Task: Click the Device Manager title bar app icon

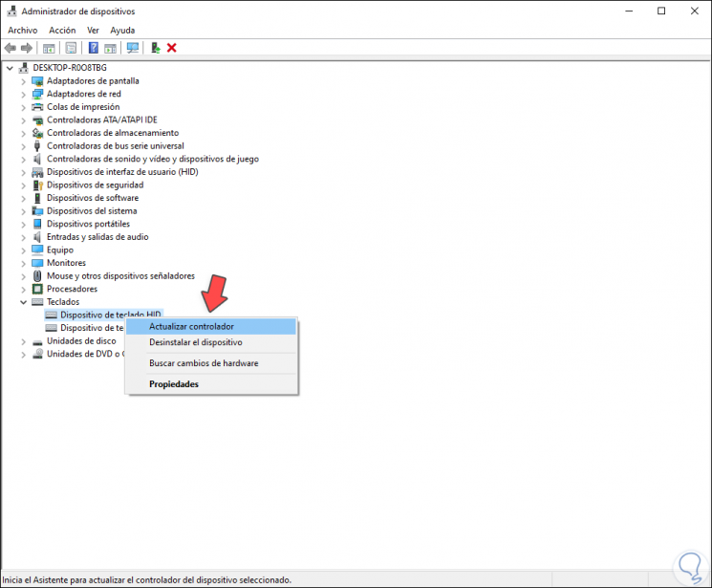Action: pos(11,11)
